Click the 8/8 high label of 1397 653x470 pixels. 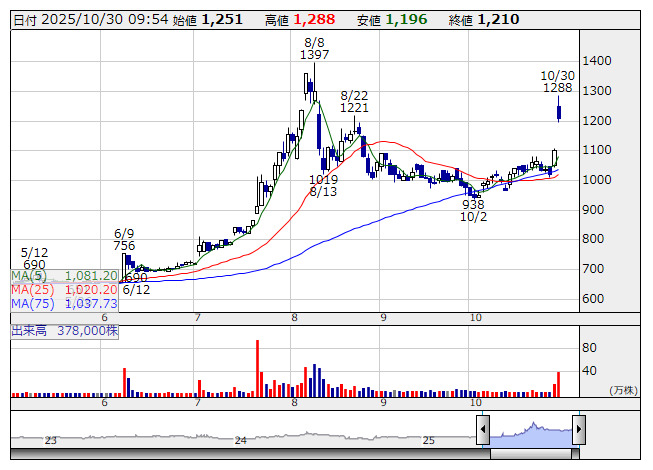point(314,55)
